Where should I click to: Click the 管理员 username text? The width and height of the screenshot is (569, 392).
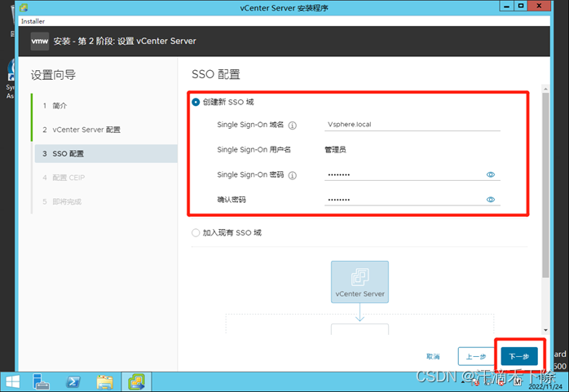coord(335,150)
